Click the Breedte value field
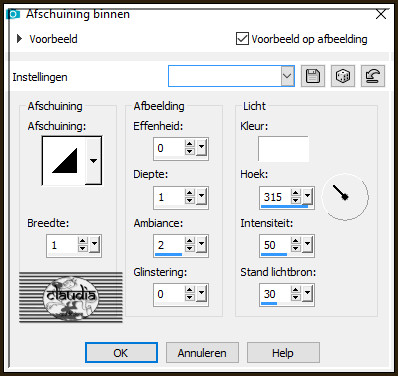Viewport: 398px width, 376px height. coord(63,246)
